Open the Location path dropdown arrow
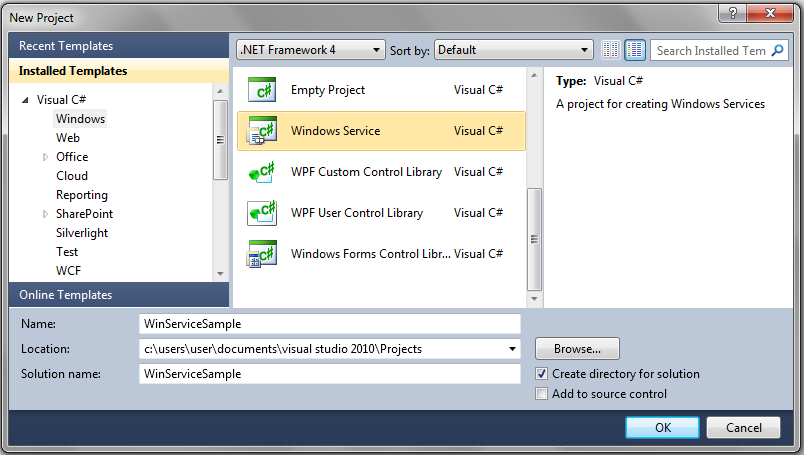 512,349
